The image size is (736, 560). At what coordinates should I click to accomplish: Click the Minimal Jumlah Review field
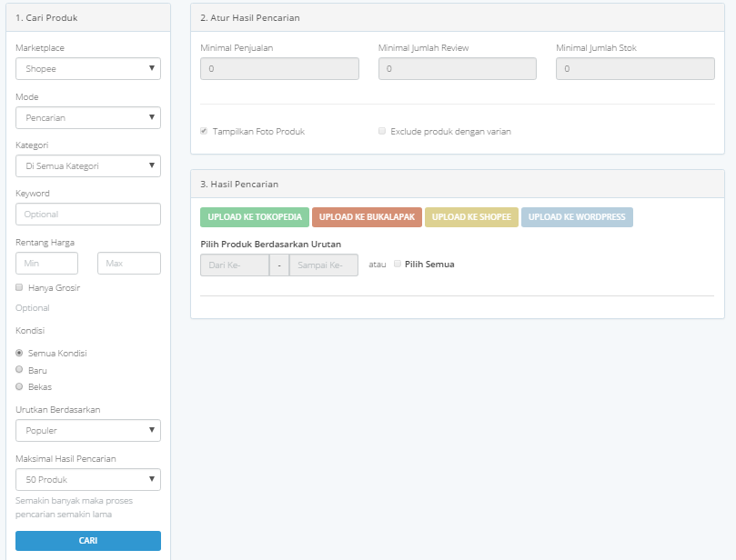point(458,68)
